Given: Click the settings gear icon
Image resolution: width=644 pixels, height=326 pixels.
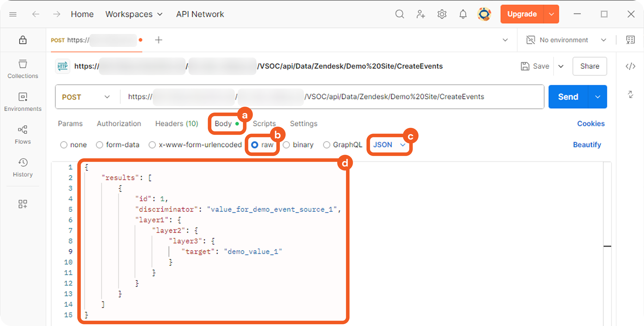Looking at the screenshot, I should [x=442, y=14].
